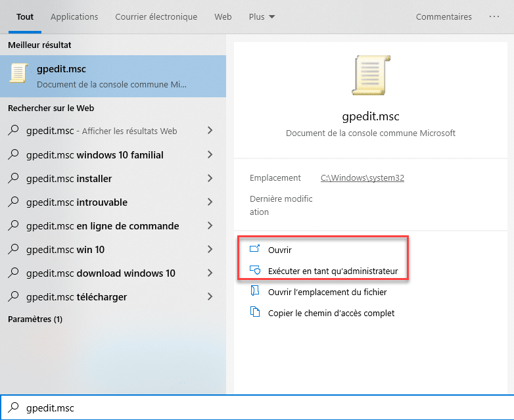This screenshot has width=514, height=420.
Task: Expand arrow for gpedit.msc télécharger suggestion
Action: pos(210,297)
